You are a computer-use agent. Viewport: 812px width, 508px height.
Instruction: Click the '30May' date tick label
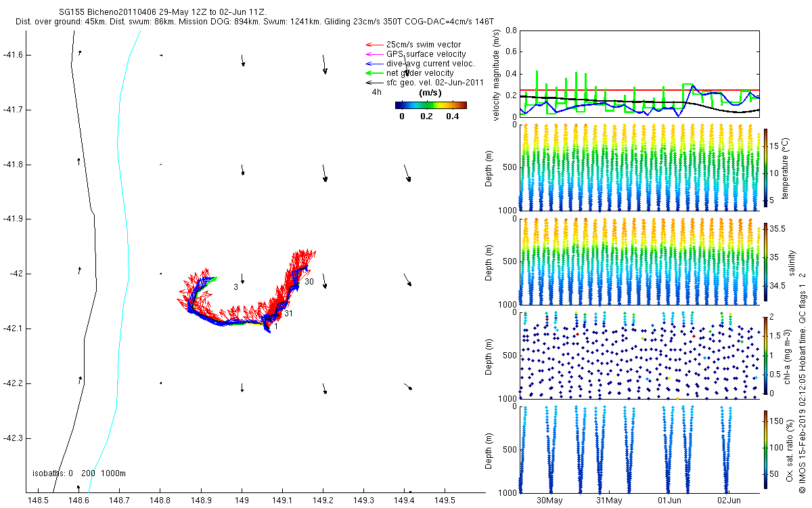tap(549, 501)
